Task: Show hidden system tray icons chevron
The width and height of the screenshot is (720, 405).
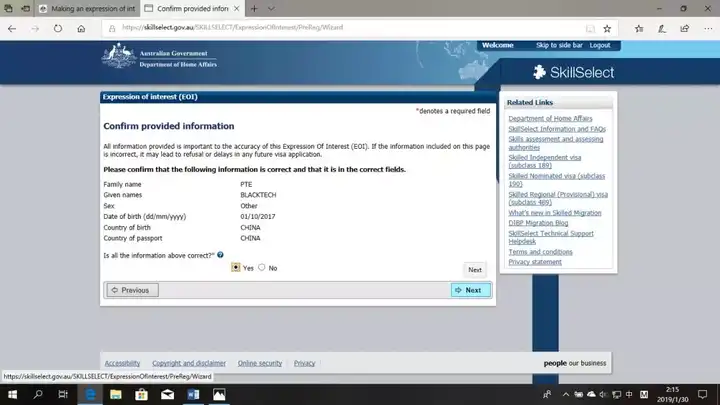Action: (x=566, y=394)
